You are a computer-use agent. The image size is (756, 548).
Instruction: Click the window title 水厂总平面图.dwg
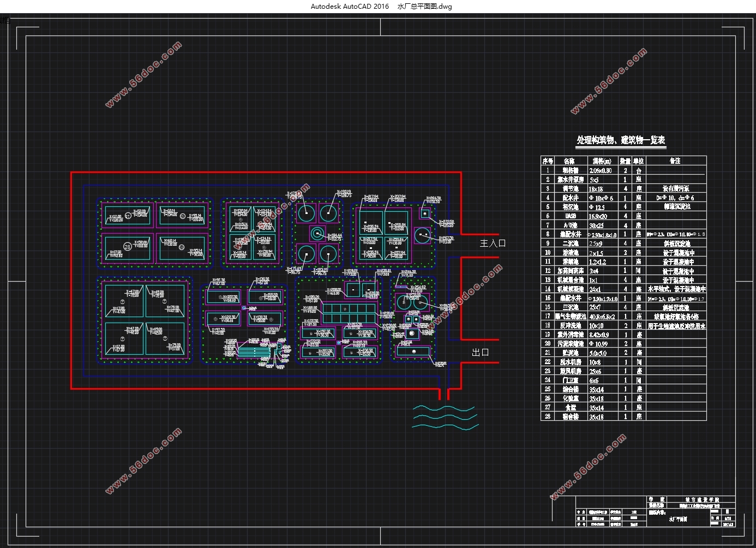(x=424, y=7)
